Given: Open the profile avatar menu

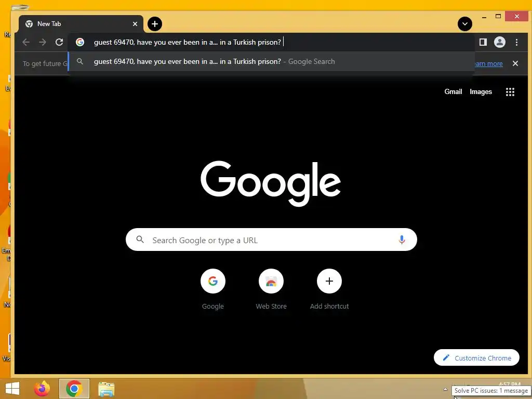Looking at the screenshot, I should (500, 42).
